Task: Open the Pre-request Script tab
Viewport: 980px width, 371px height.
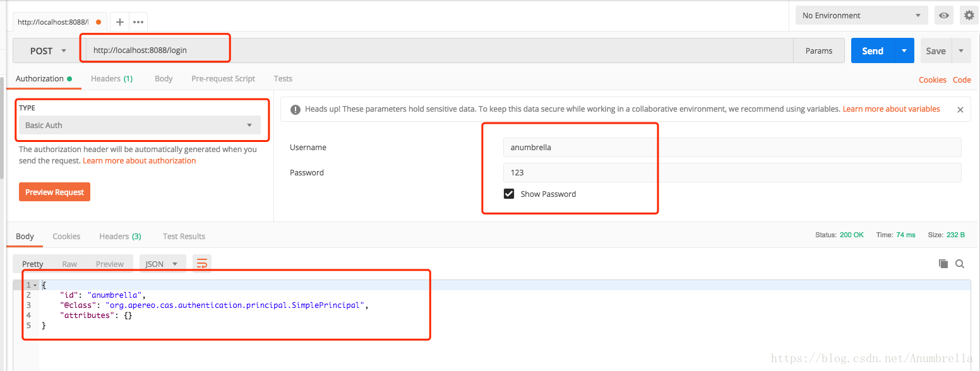Action: pyautogui.click(x=224, y=79)
